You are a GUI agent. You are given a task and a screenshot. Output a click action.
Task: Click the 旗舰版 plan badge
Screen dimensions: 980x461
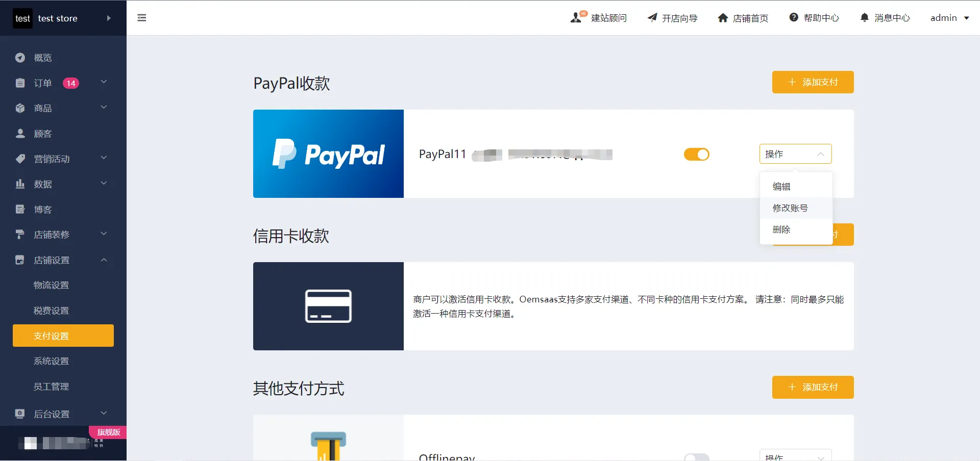pyautogui.click(x=108, y=432)
